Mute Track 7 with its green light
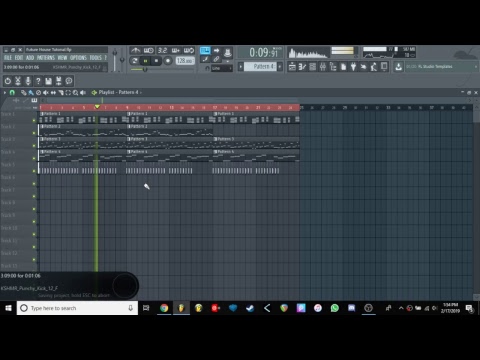Screen dimensions: 480x360 pos(34,196)
